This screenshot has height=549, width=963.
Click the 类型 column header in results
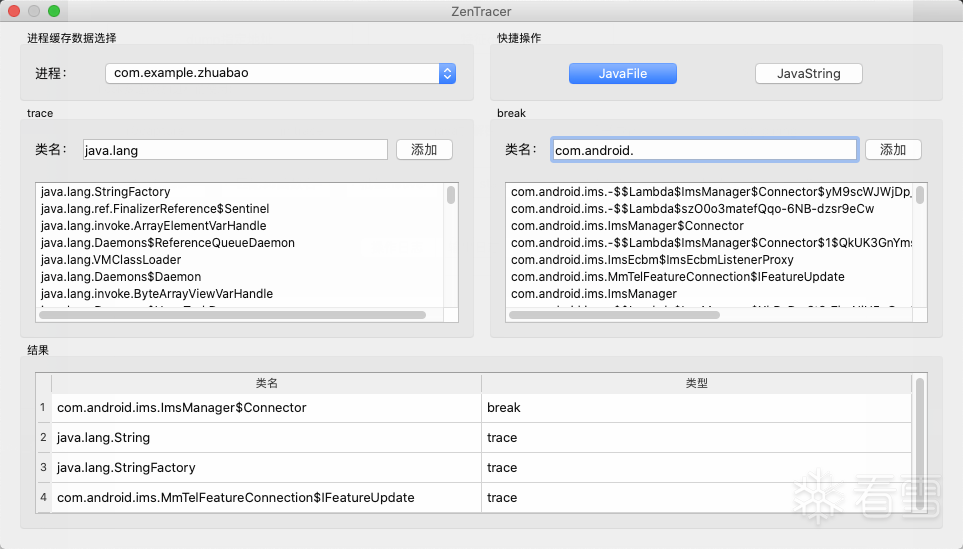pos(696,383)
